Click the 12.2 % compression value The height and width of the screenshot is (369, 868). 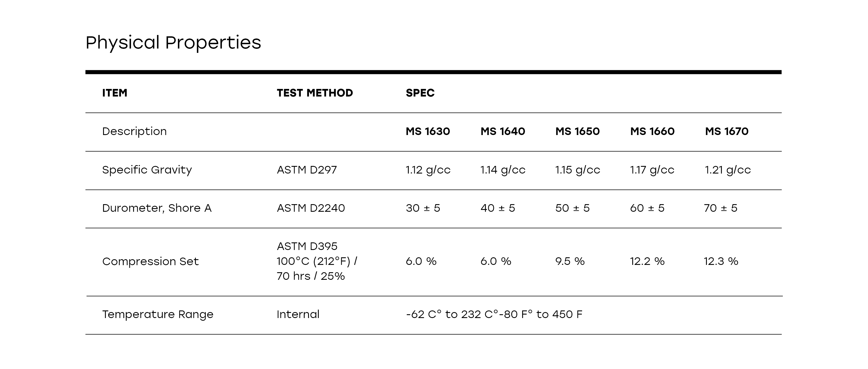pyautogui.click(x=647, y=261)
